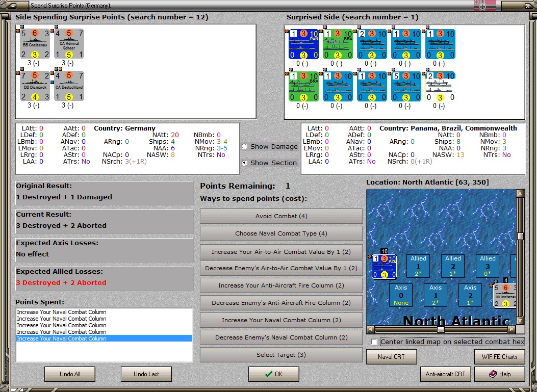The image size is (537, 392).
Task: Select the bottom-row Brazil (BRA) convoy counter
Action: (x=303, y=87)
